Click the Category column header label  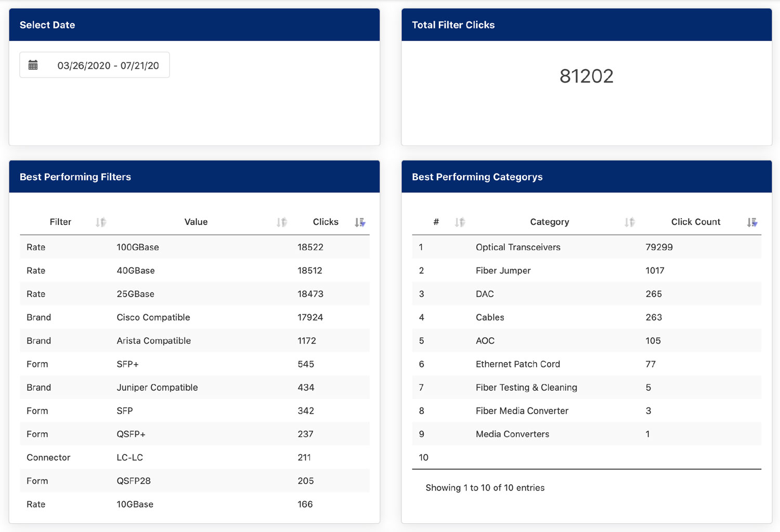coord(550,222)
